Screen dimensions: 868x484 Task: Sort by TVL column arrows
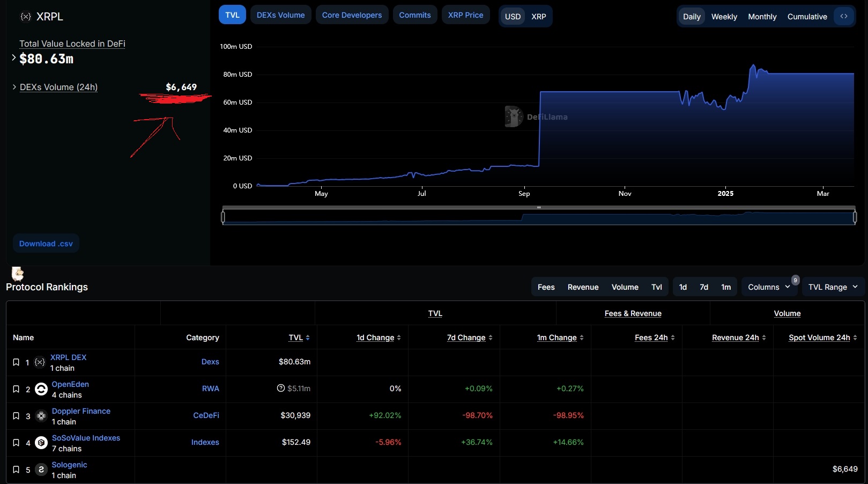[x=308, y=338]
